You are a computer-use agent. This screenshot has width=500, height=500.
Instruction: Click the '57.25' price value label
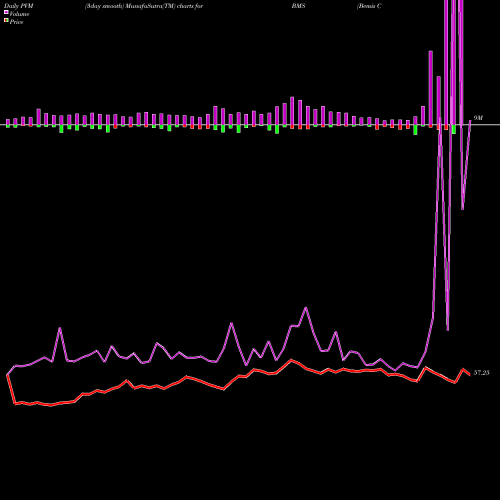(482, 373)
